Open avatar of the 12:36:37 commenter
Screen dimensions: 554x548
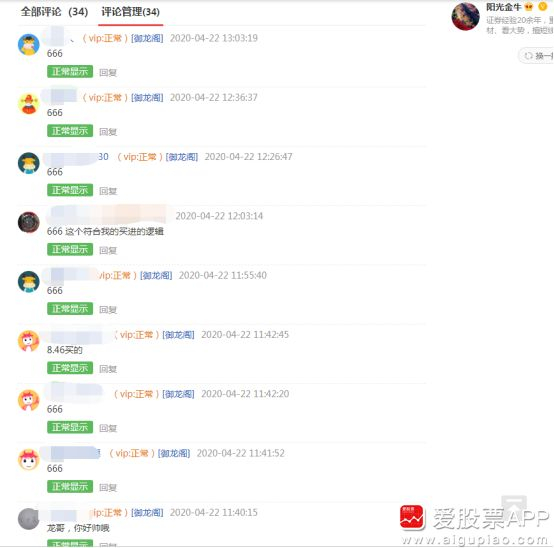(29, 104)
